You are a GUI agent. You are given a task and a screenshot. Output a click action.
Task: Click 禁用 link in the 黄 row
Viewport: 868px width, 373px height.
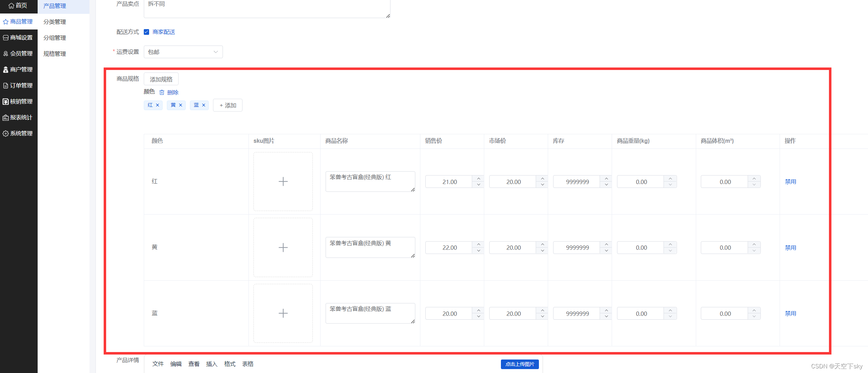pyautogui.click(x=791, y=248)
